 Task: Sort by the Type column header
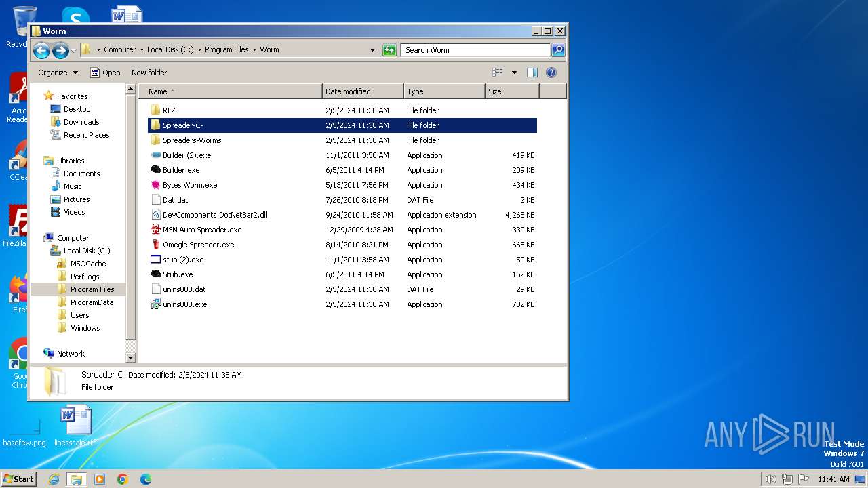[444, 91]
